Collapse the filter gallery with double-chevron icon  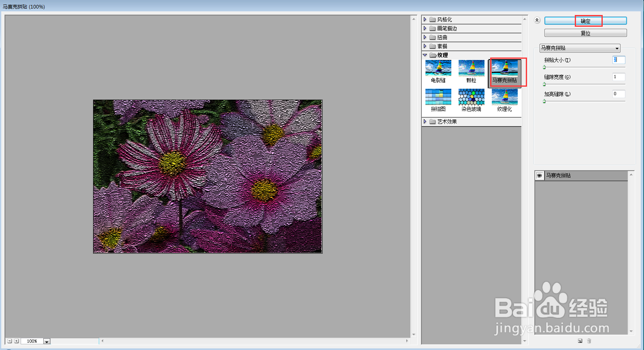point(537,20)
